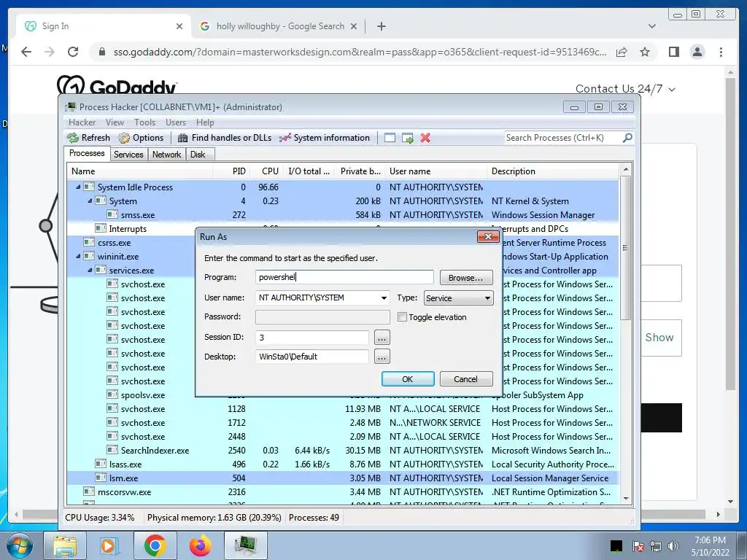Click Process Hacker taskbar button
This screenshot has height=560, width=747.
coord(245,545)
